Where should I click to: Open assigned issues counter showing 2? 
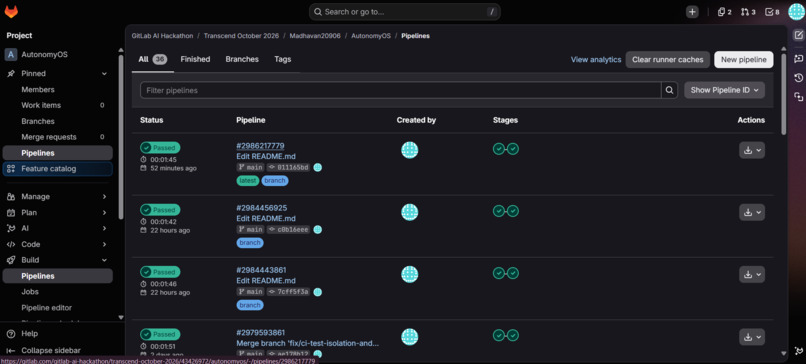point(724,12)
